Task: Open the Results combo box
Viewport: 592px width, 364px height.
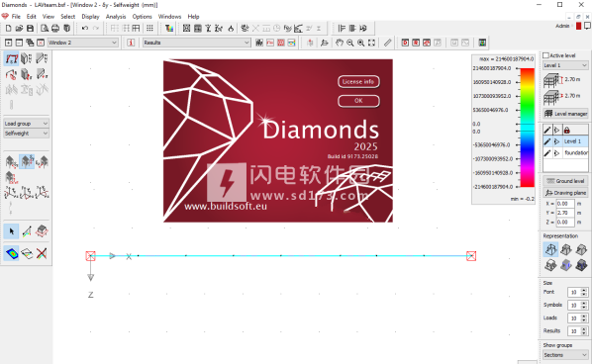Action: pos(196,43)
